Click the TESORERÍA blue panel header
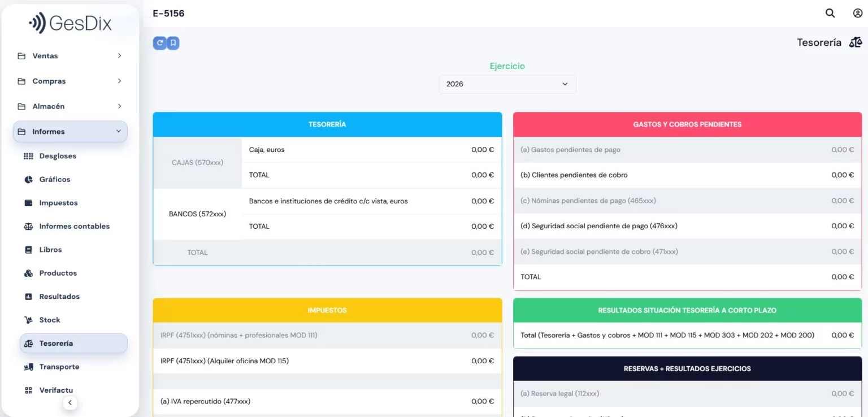Viewport: 868px width, 417px height. click(x=327, y=124)
